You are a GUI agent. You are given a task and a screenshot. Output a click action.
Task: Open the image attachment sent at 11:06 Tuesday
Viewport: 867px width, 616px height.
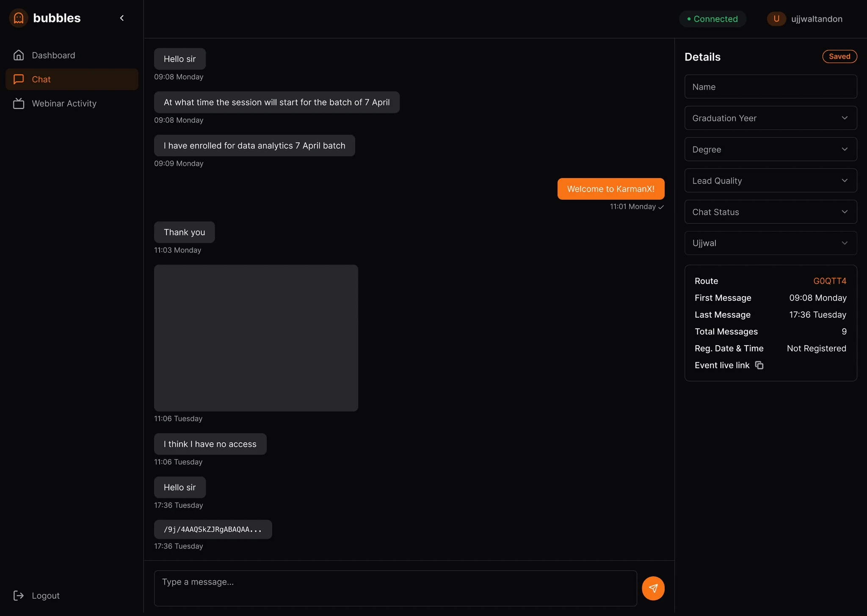pyautogui.click(x=256, y=338)
